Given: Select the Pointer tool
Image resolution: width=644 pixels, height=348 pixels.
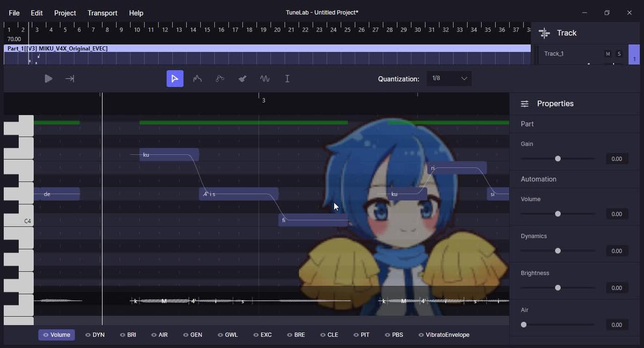Looking at the screenshot, I should point(175,78).
